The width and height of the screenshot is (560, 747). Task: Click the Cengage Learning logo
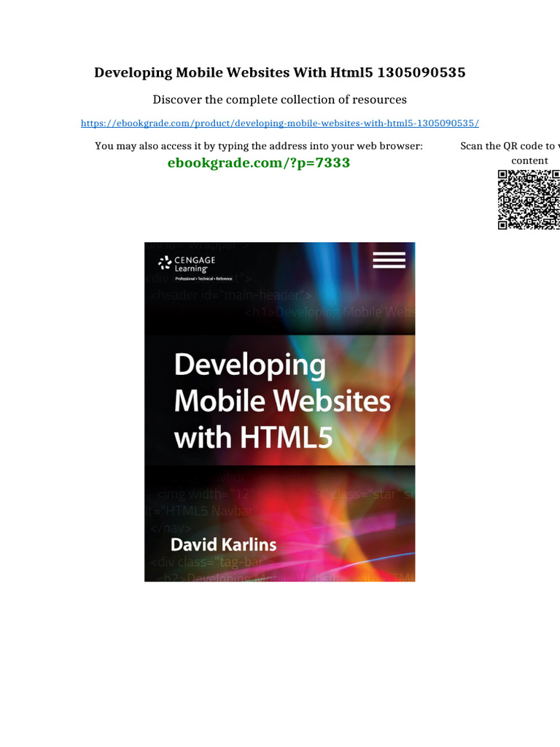point(195,268)
